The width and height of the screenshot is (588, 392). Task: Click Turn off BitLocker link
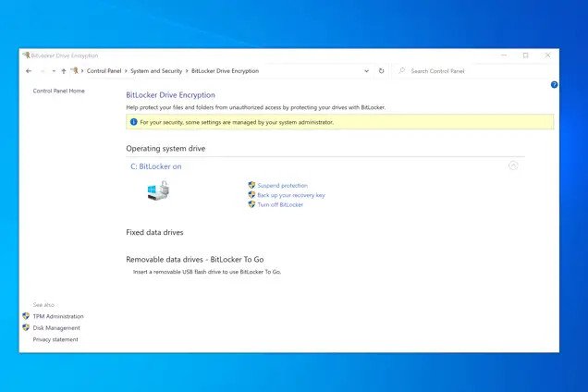pos(280,204)
